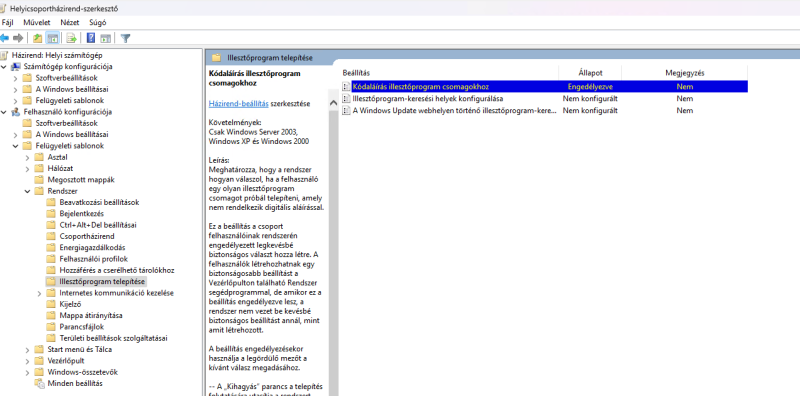Click the Számítógép konfigurációja computer icon

click(16, 66)
